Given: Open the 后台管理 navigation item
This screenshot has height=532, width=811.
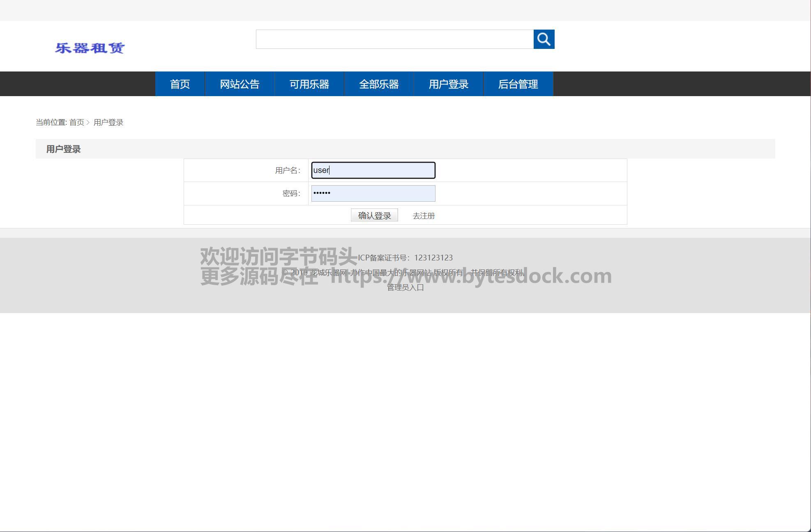Looking at the screenshot, I should point(518,84).
